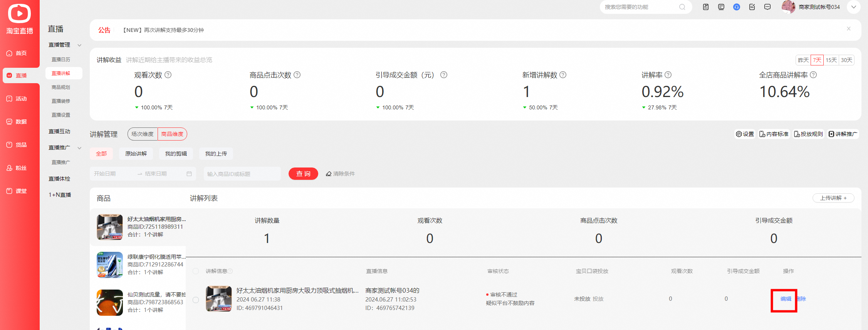Select the 原始讲解 filter tab

tap(136, 154)
